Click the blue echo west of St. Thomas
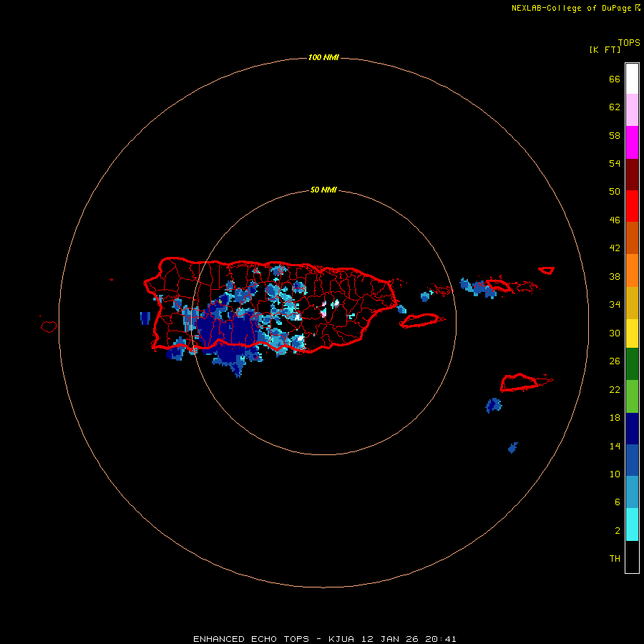This screenshot has height=644, width=644. (x=478, y=288)
